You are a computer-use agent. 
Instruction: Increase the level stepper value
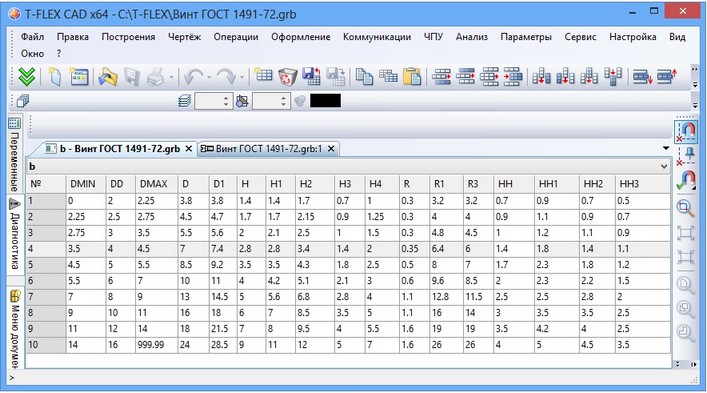click(x=283, y=98)
